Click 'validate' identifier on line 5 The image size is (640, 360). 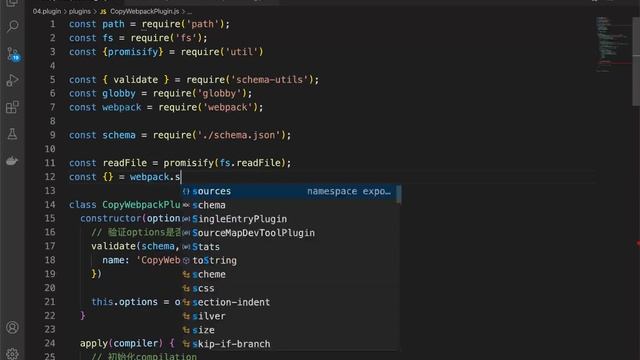pyautogui.click(x=136, y=80)
